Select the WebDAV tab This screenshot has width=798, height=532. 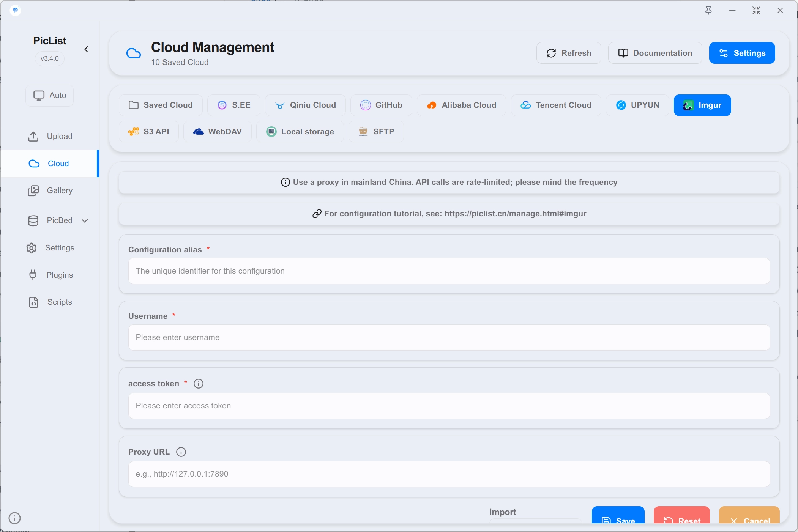click(218, 132)
